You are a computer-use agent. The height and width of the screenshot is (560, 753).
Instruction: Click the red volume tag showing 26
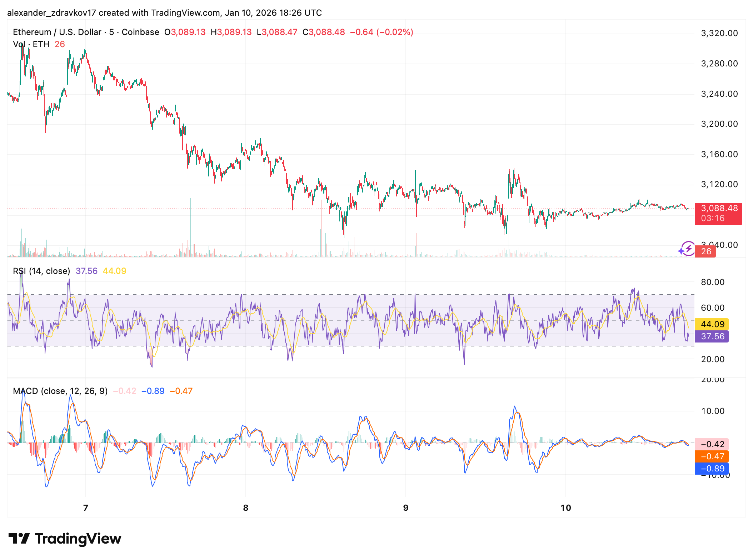pyautogui.click(x=705, y=251)
